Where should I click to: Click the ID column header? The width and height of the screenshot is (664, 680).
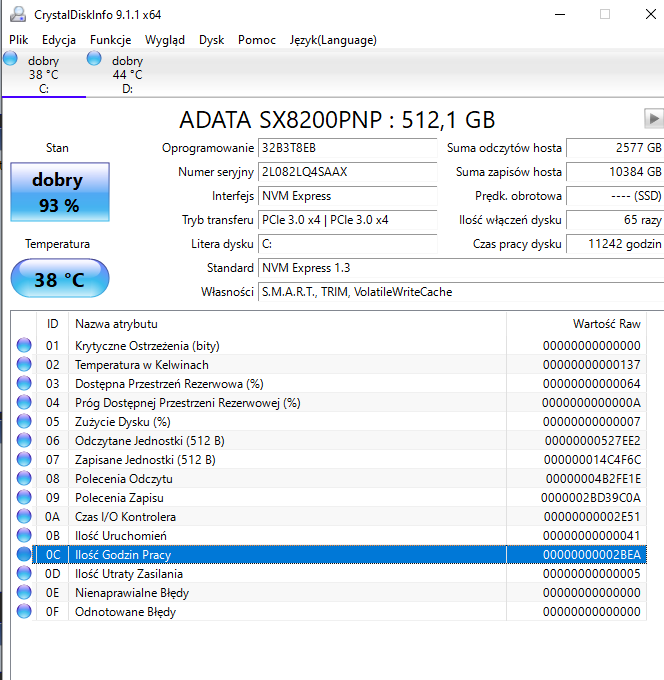52,324
